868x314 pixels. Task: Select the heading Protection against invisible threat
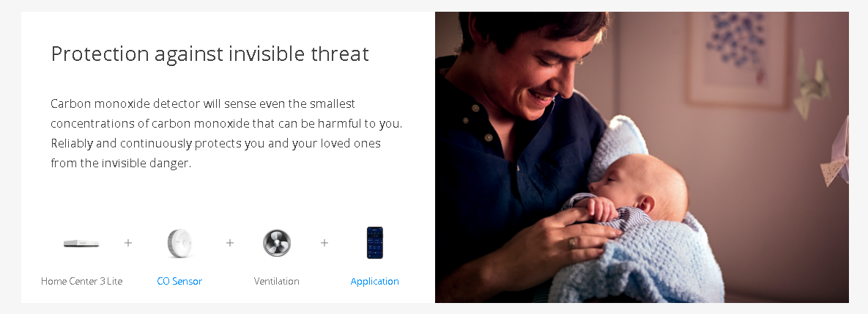click(209, 54)
